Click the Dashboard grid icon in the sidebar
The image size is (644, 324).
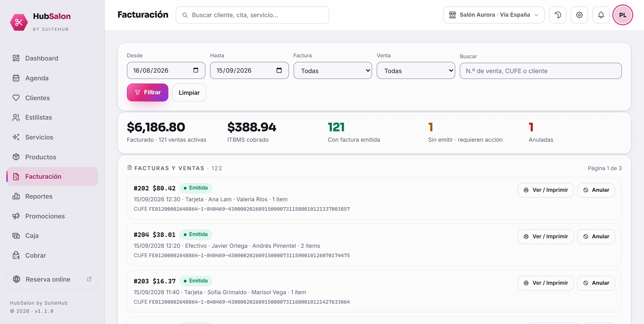[x=16, y=58]
